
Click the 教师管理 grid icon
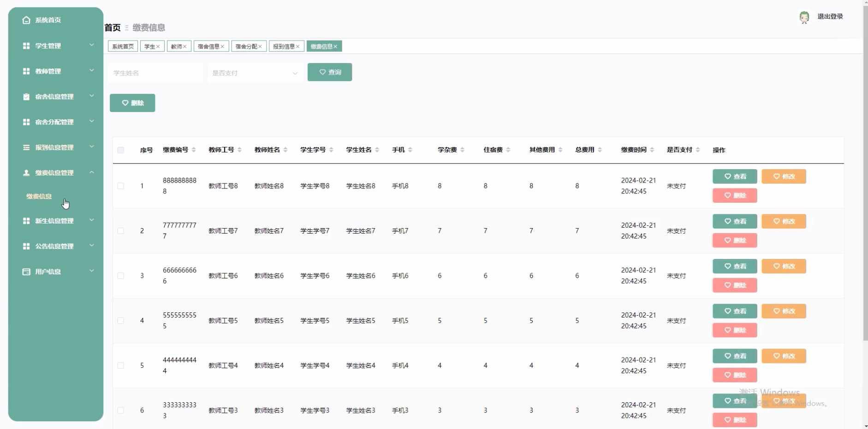[26, 71]
